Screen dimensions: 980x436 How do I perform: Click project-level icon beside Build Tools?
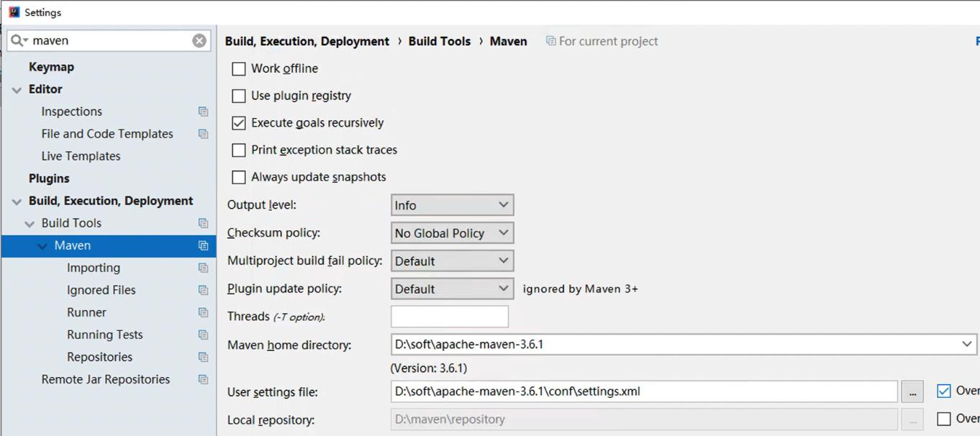(203, 223)
